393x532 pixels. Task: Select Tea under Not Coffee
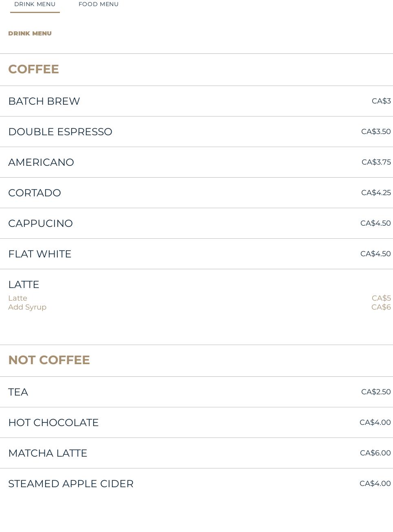coord(18,392)
